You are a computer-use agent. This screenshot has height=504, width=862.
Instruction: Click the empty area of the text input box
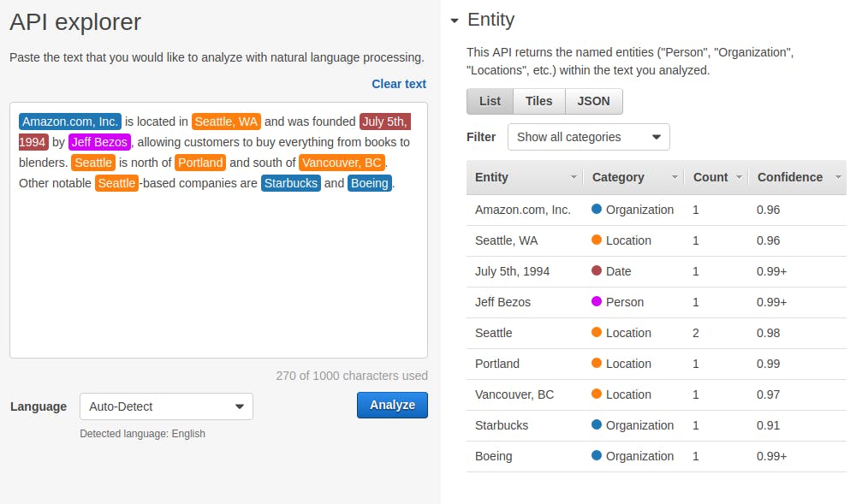point(218,282)
